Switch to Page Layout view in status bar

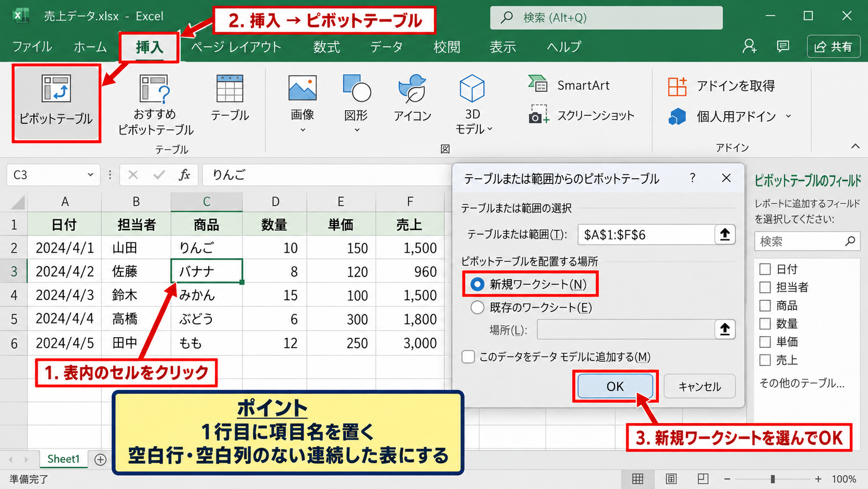click(671, 479)
